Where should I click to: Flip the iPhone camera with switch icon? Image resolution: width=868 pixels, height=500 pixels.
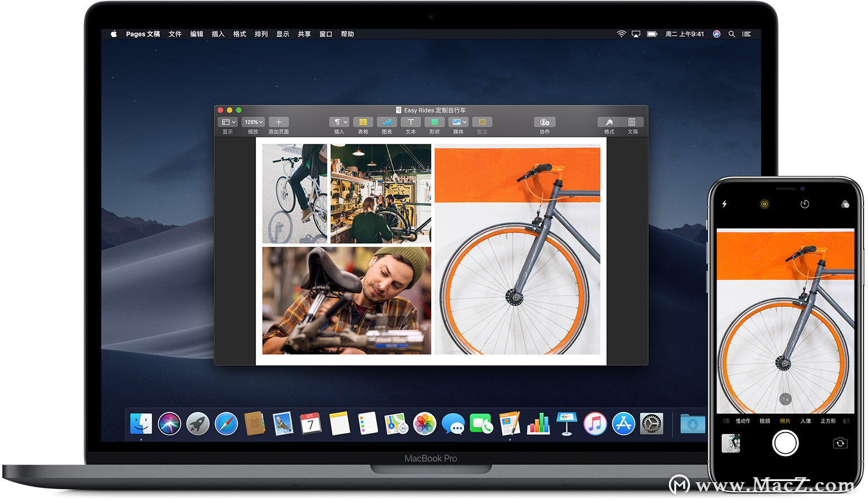(840, 443)
